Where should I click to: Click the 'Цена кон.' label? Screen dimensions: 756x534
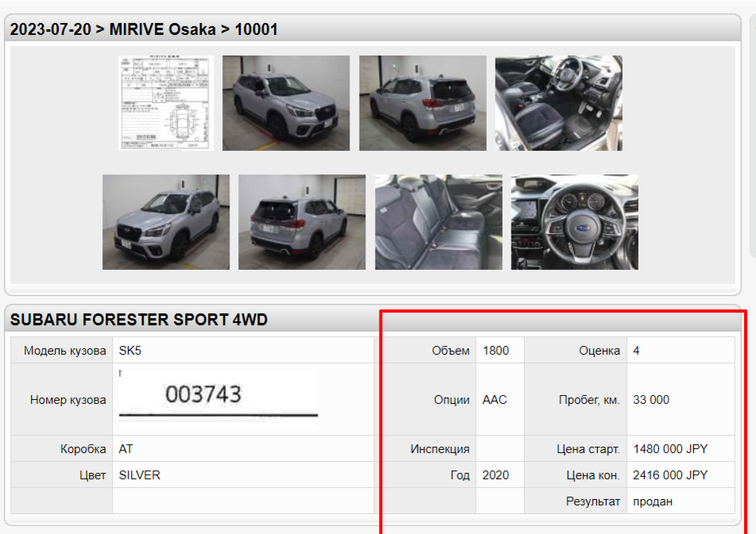(593, 474)
